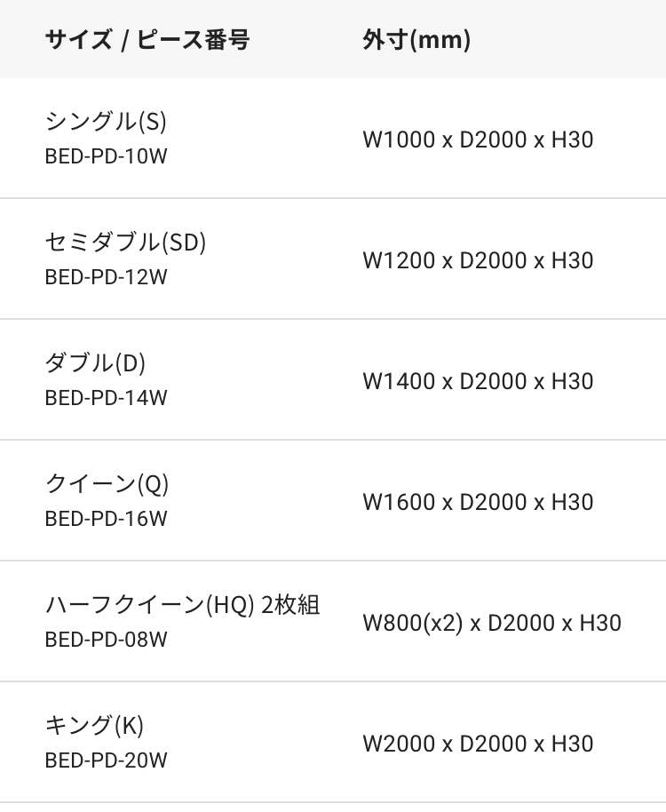666x812 pixels.
Task: Click piece number BED-PD-08W
Action: [106, 640]
